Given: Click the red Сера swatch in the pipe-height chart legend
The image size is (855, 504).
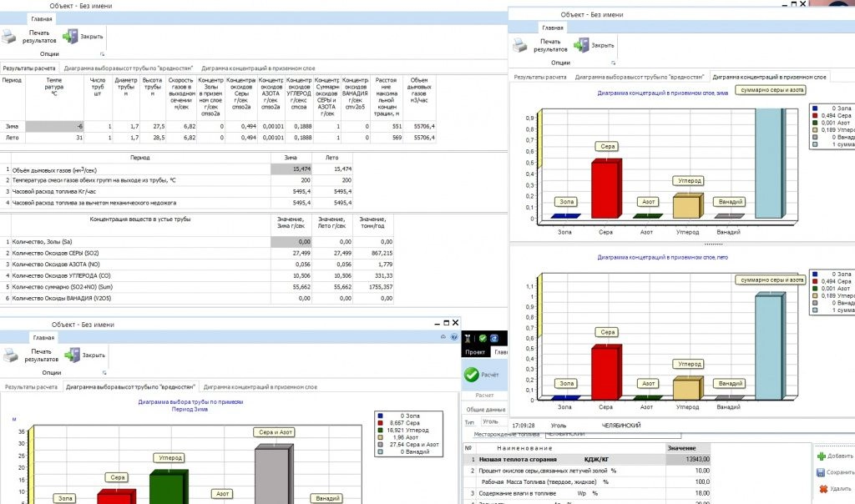Looking at the screenshot, I should (380, 423).
